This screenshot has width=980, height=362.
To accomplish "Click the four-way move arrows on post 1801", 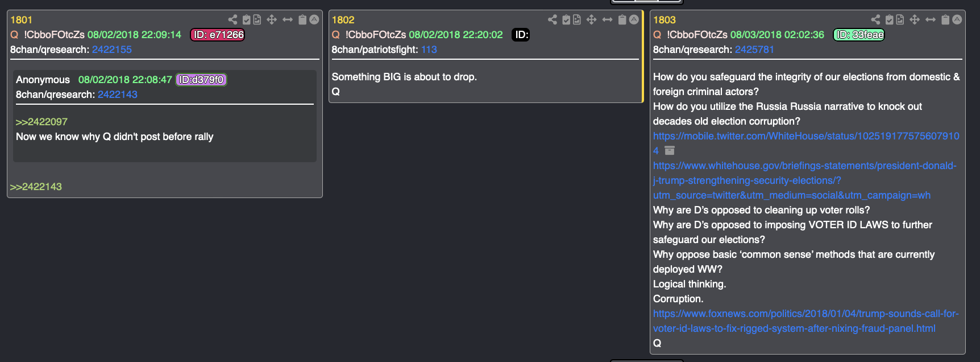I will click(272, 20).
